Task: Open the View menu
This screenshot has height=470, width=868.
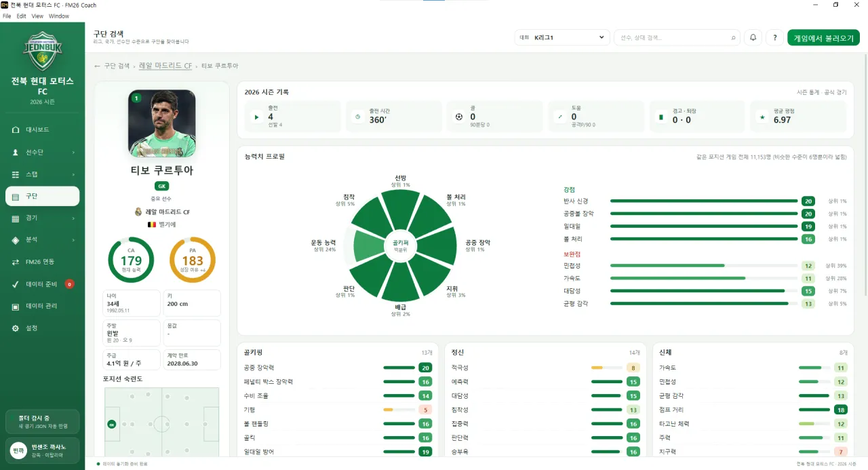Action: click(38, 16)
